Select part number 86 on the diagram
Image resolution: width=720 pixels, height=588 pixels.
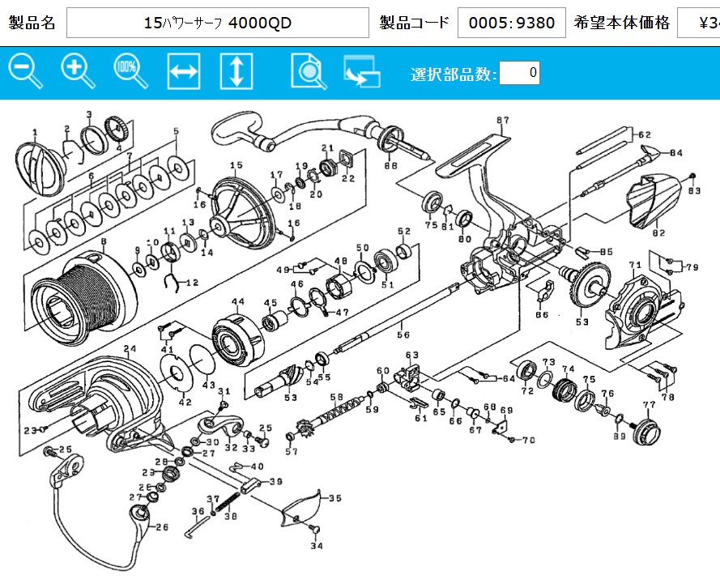click(542, 314)
